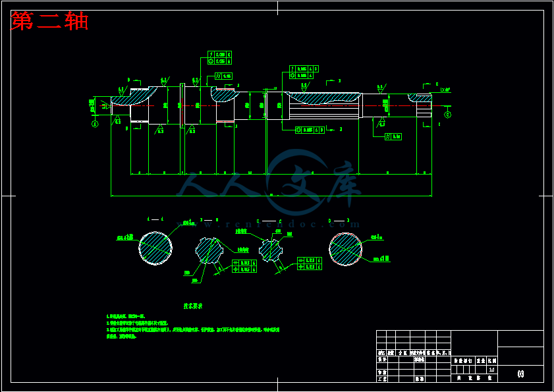
Task: Click the tolerance frame beside the B-B section
Action: (x=244, y=266)
